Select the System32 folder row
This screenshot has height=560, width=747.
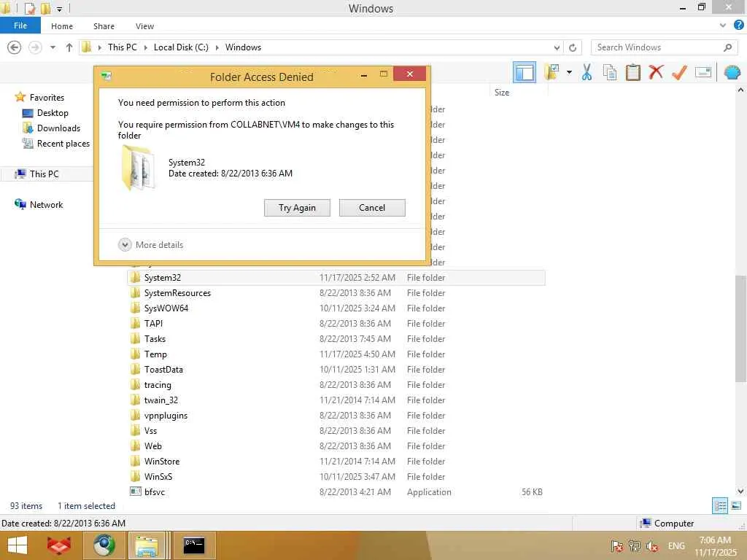(336, 278)
